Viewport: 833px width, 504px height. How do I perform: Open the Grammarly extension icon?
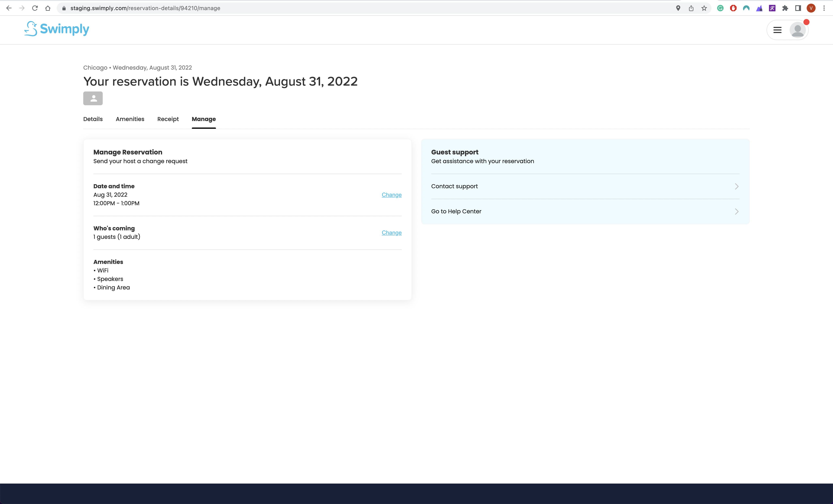[x=720, y=8]
